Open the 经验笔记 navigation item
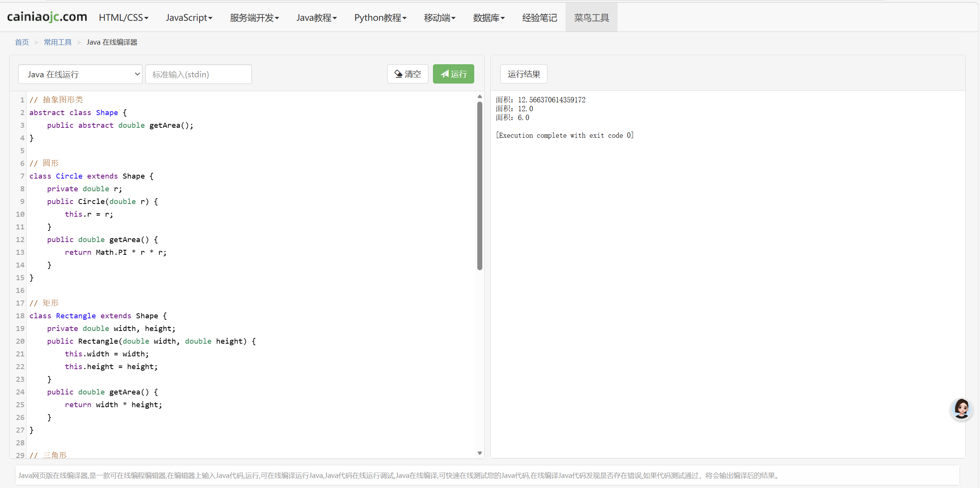 (x=539, y=18)
